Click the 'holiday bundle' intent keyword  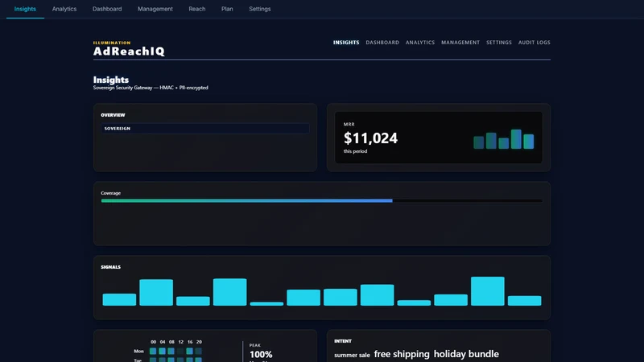pyautogui.click(x=466, y=354)
